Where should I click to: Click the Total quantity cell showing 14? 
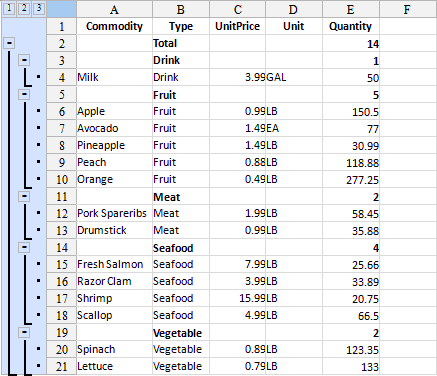pos(351,43)
